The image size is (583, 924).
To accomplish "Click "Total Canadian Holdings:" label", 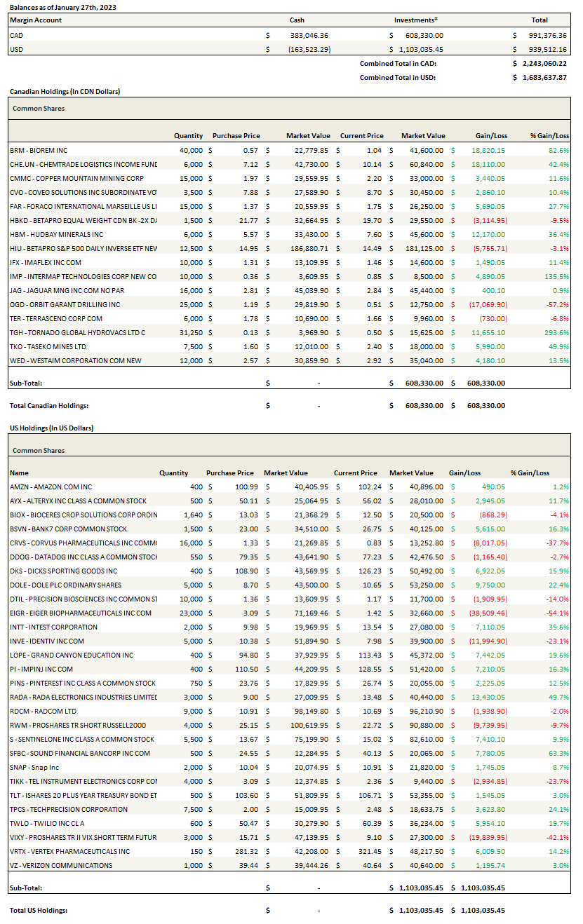I will [49, 405].
